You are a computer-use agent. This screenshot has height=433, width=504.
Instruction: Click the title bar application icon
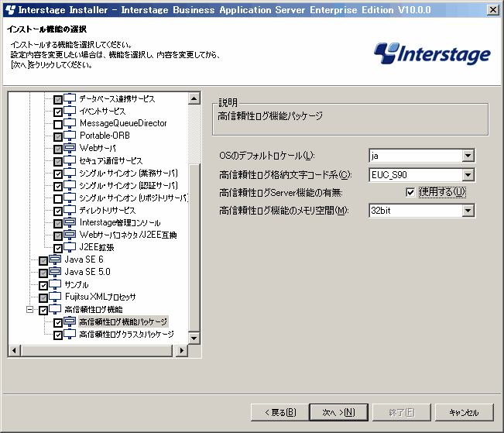10,9
